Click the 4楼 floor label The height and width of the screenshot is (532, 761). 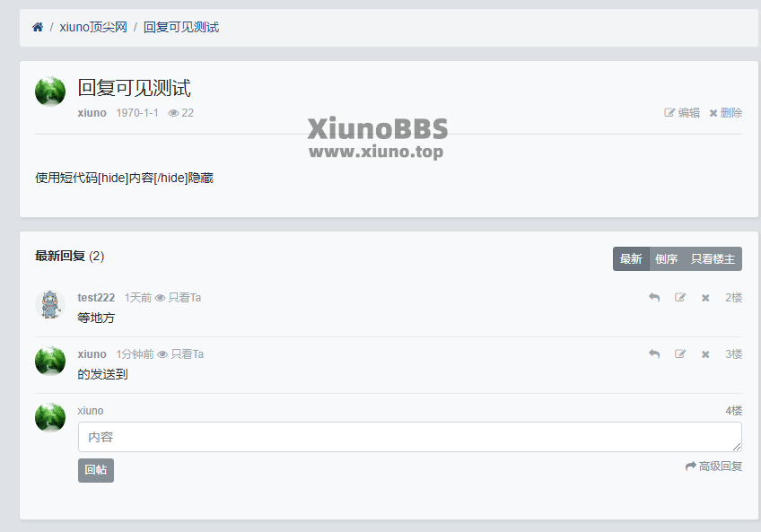733,411
